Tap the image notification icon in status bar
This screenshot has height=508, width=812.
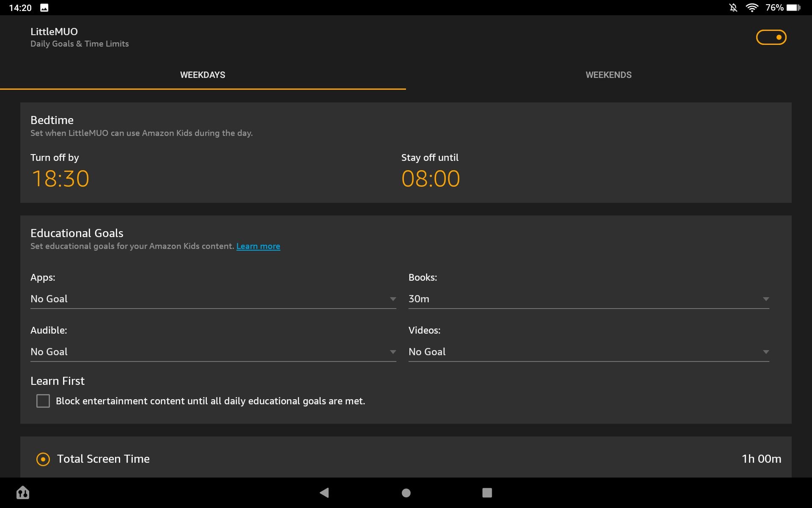click(44, 8)
